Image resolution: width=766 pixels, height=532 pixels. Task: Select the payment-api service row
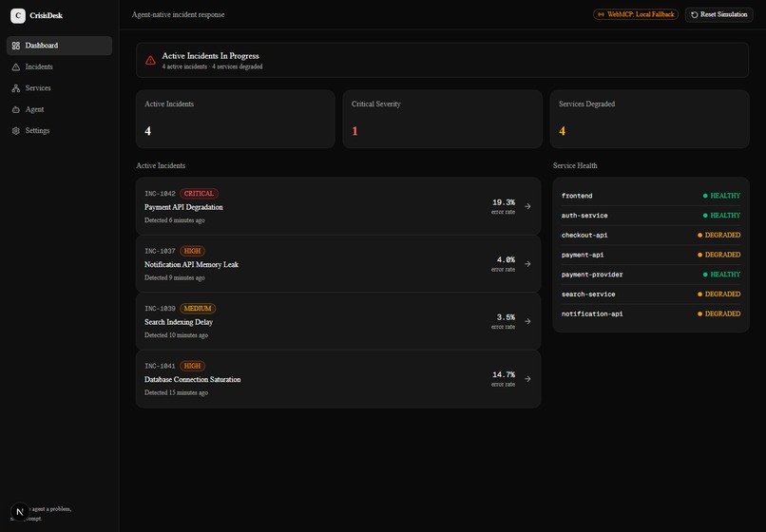(651, 255)
